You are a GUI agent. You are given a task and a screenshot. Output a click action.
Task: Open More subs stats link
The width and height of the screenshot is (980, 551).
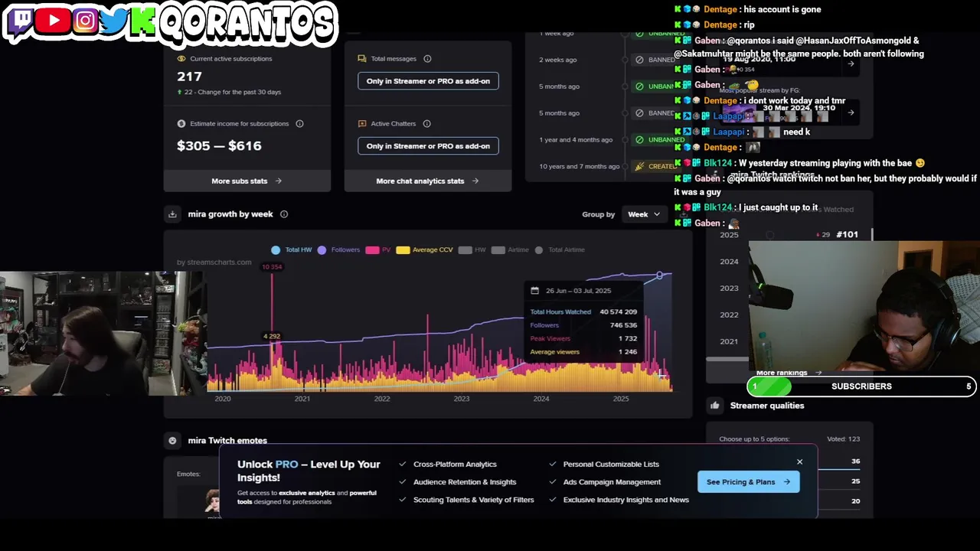point(247,181)
